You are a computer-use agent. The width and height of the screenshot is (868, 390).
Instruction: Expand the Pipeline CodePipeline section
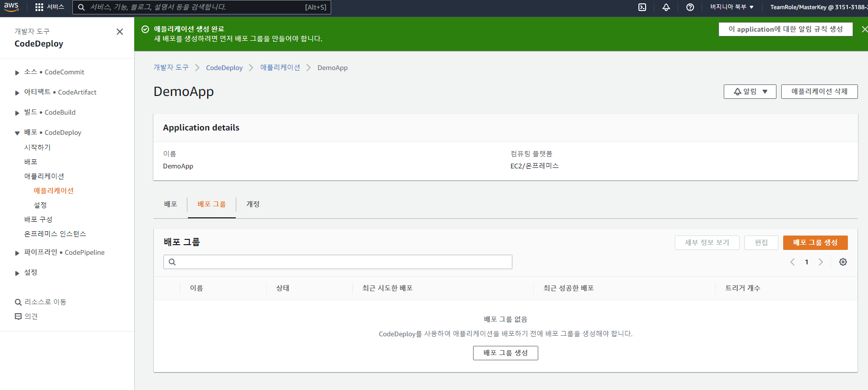[x=17, y=253]
